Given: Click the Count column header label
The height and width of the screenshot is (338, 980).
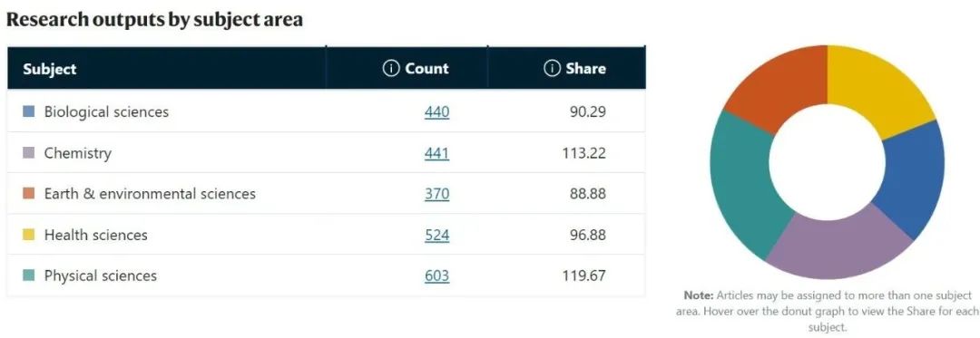Looking at the screenshot, I should point(426,69).
